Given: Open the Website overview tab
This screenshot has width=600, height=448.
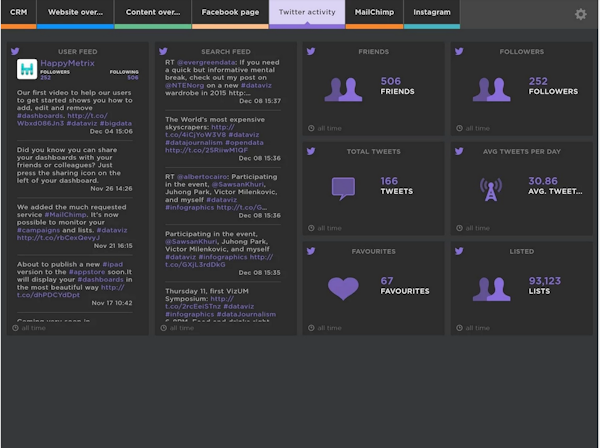Looking at the screenshot, I should point(75,14).
